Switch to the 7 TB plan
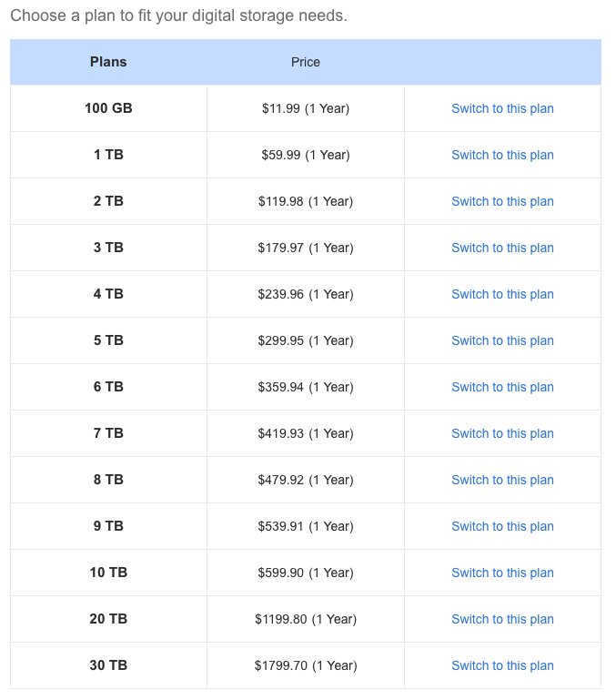This screenshot has width=616, height=700. [x=502, y=433]
